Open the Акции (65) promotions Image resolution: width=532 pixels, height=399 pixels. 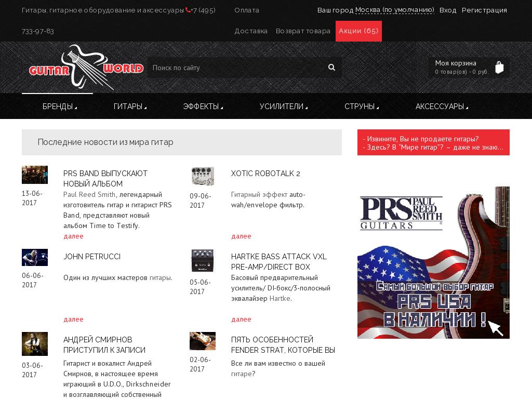(358, 31)
